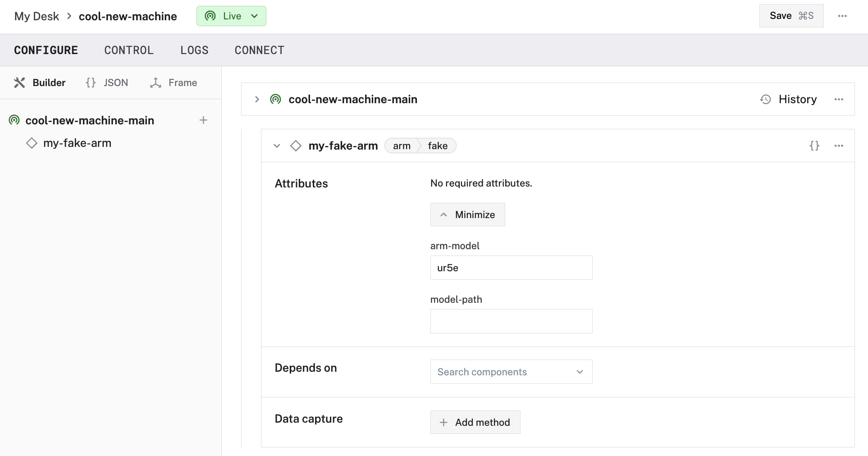Open the three-dot menu next to History
Image resolution: width=868 pixels, height=456 pixels.
coord(839,99)
